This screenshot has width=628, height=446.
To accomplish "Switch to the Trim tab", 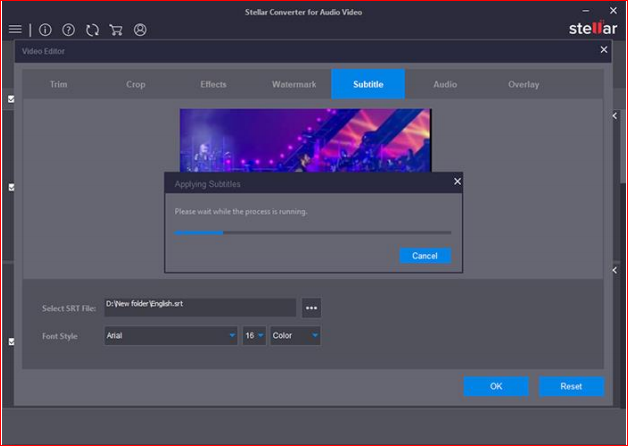I will [58, 84].
